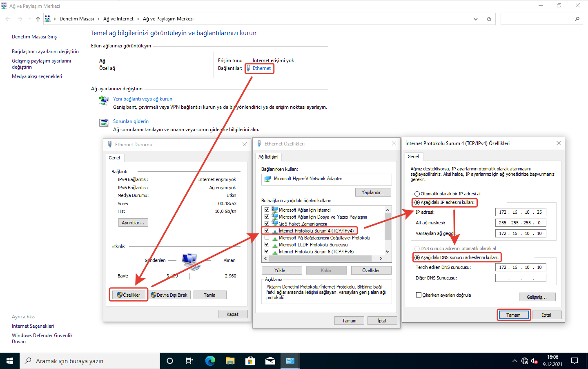Check Microsoft Ağ Bağdaştırıcısı Çoğullayıcı Protokolü
This screenshot has width=588, height=369.
point(267,238)
